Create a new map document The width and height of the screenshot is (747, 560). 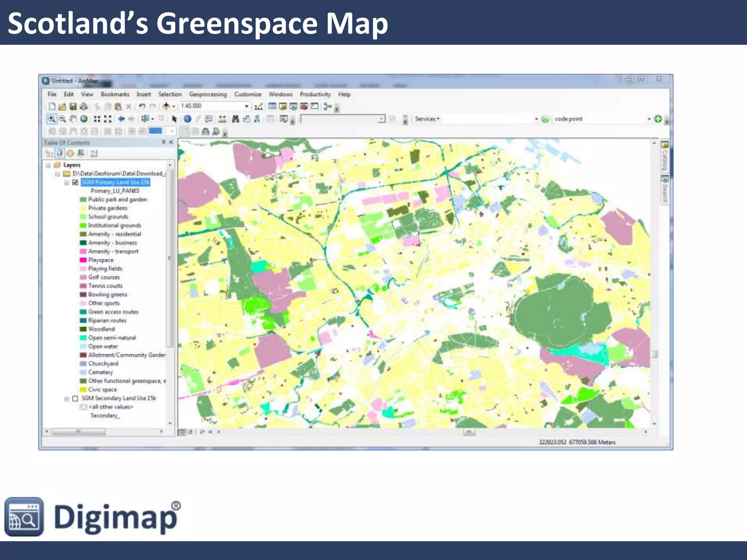pos(52,106)
